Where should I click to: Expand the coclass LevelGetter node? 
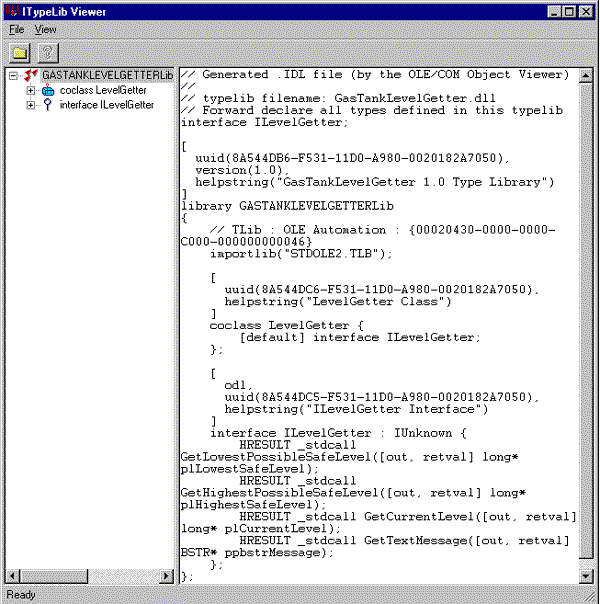[30, 91]
